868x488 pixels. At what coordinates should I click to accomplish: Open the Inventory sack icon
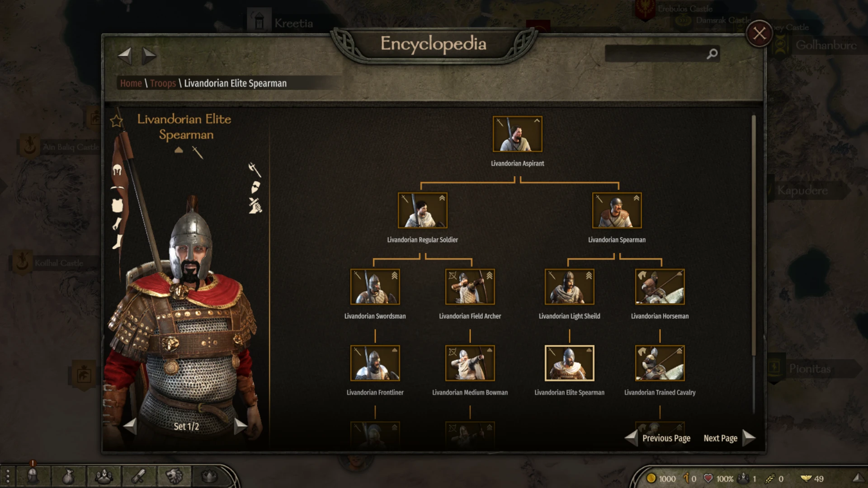68,476
